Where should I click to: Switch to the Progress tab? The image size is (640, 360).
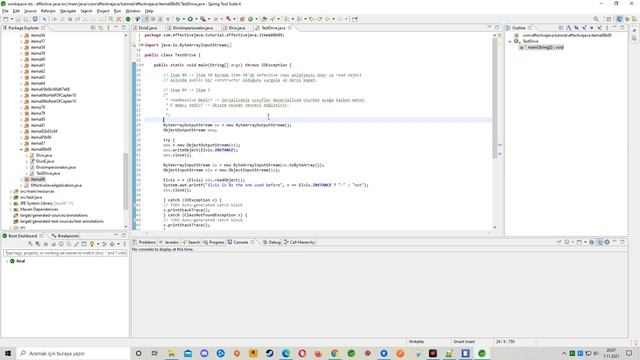point(216,242)
